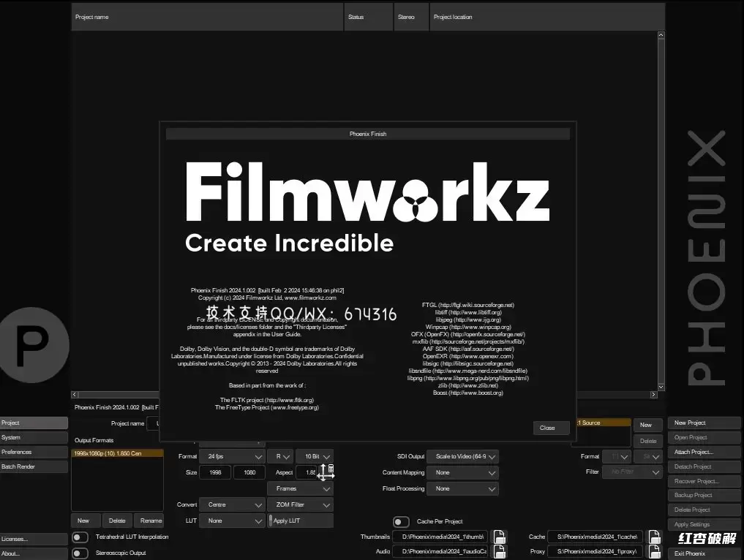
Task: Enable the Cache Per Project switch
Action: (x=402, y=521)
